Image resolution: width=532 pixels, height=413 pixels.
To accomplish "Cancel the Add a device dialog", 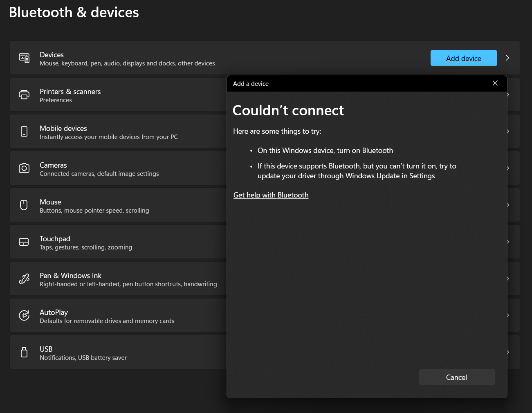I will (x=456, y=377).
